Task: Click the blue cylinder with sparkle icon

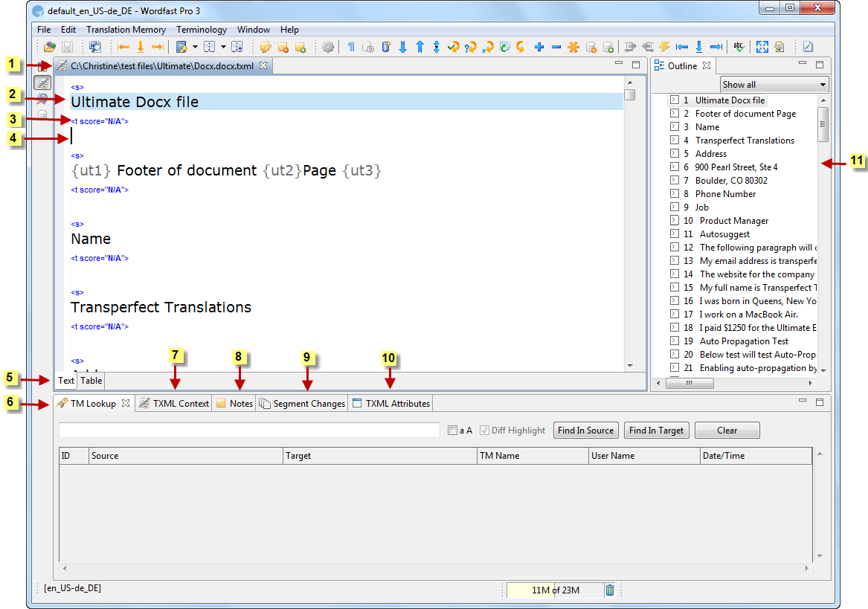Action: (386, 47)
